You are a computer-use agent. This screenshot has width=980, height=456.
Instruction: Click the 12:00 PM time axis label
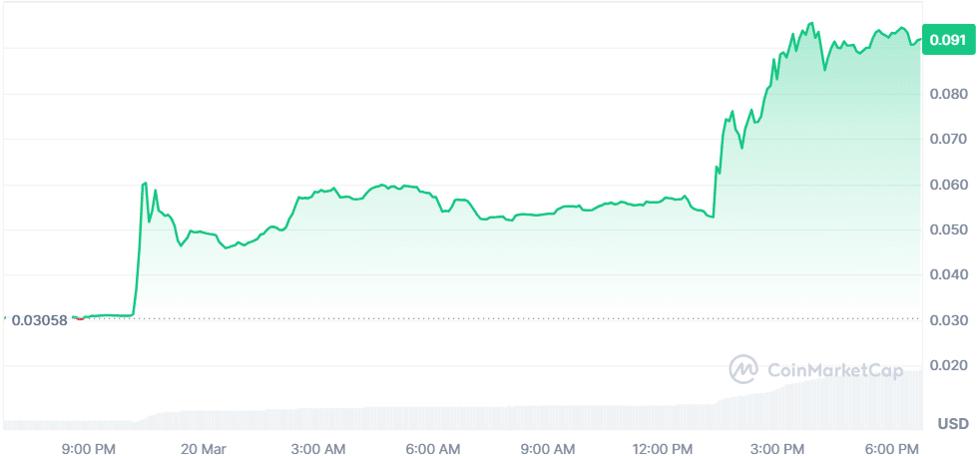[x=663, y=448]
